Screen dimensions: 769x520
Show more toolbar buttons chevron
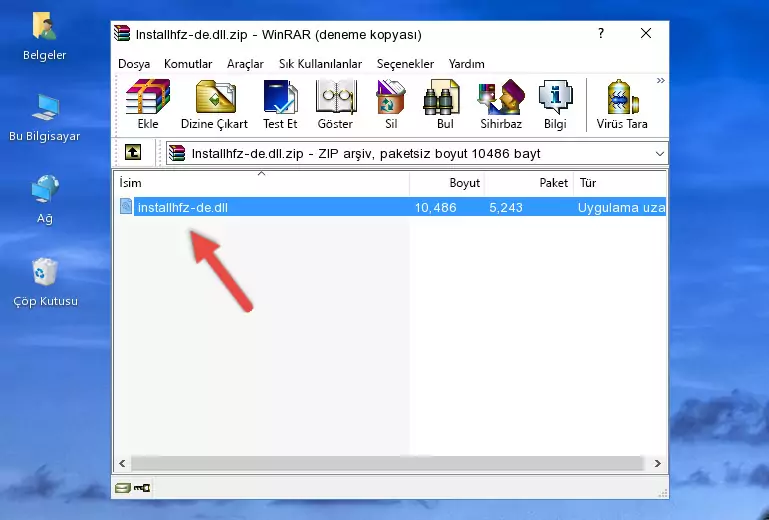661,80
